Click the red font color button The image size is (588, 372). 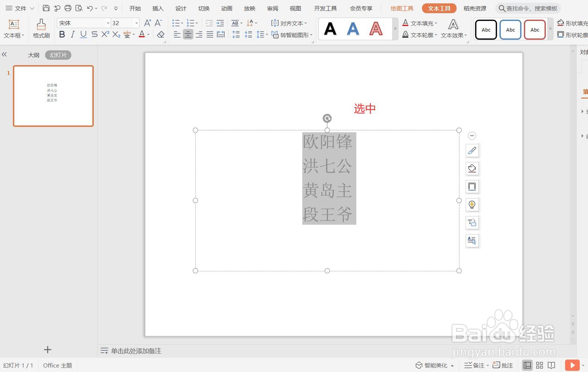point(142,35)
